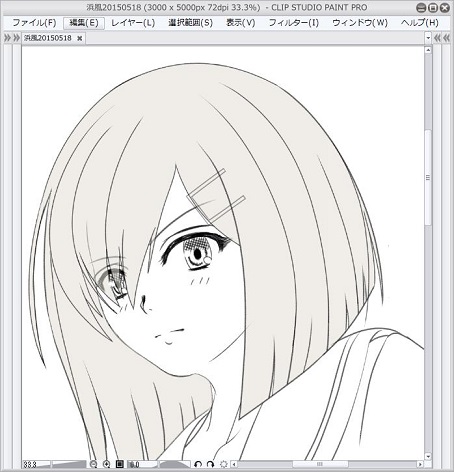Click the vertical scrollbar thumb
Screen dimensions: 454x472
click(428, 178)
